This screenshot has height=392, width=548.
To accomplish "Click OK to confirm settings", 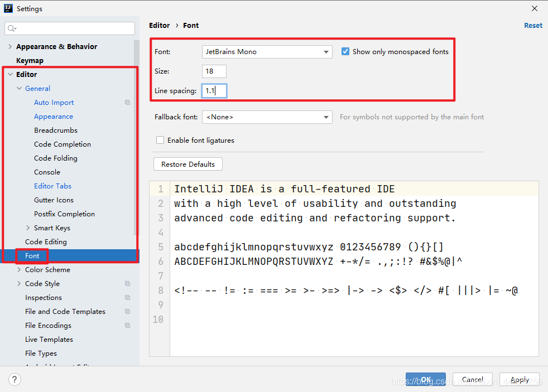I will click(x=426, y=379).
